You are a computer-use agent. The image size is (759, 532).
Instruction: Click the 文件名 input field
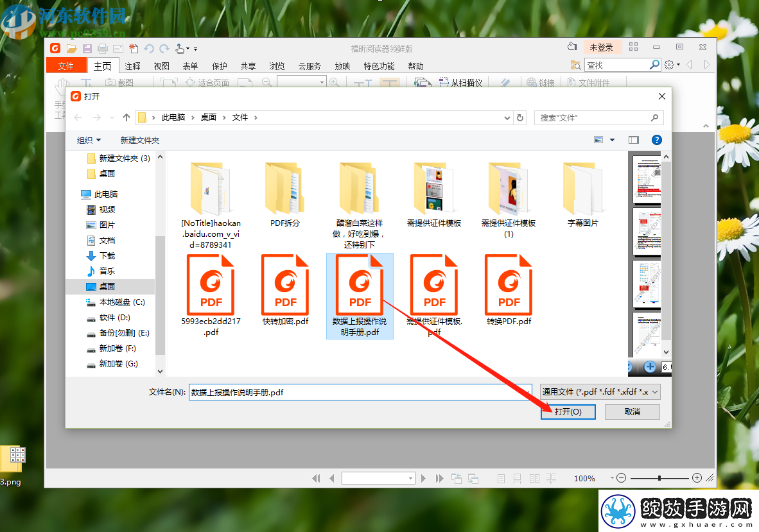coord(360,392)
